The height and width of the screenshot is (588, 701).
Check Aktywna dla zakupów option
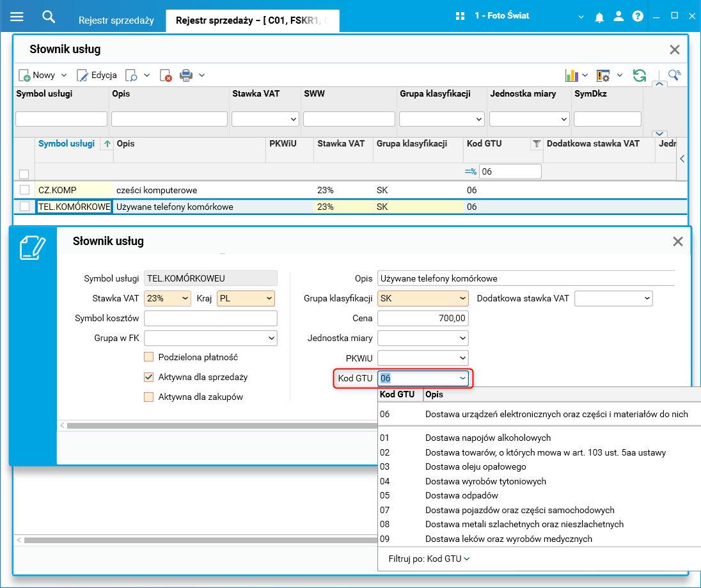click(x=149, y=397)
